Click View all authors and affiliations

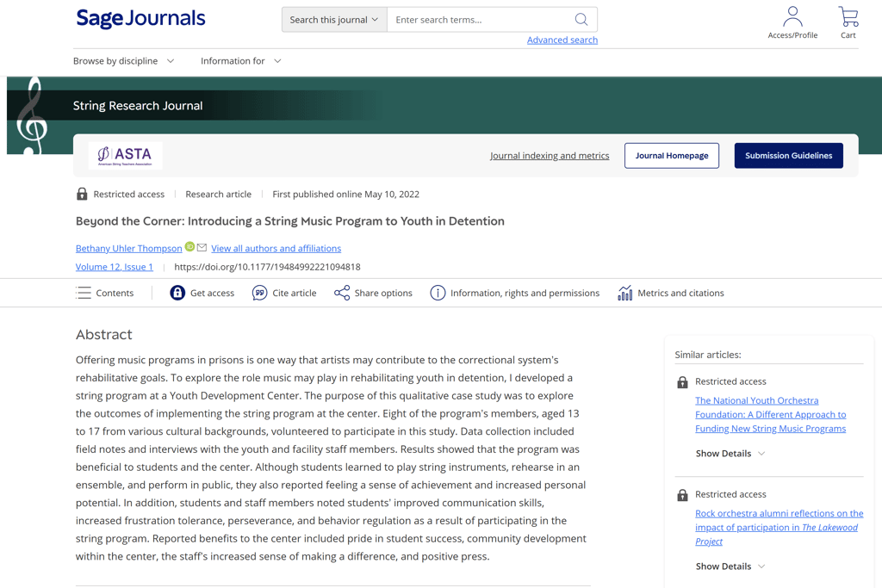click(x=276, y=249)
